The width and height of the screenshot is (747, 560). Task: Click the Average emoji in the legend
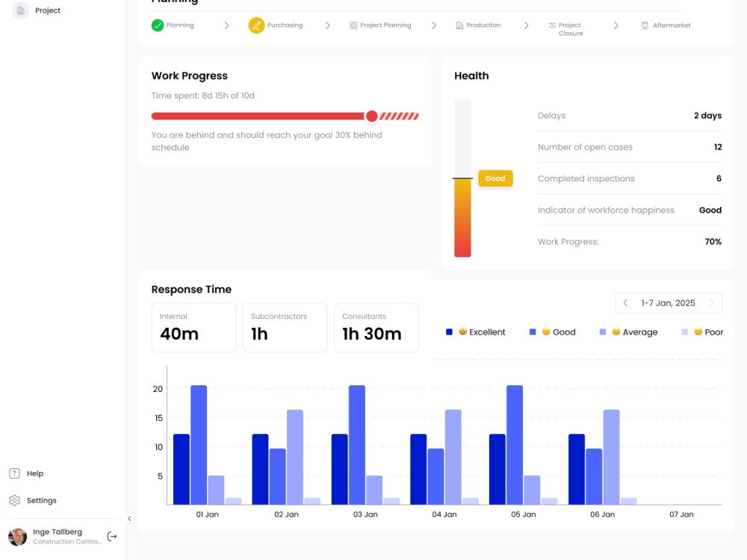616,332
